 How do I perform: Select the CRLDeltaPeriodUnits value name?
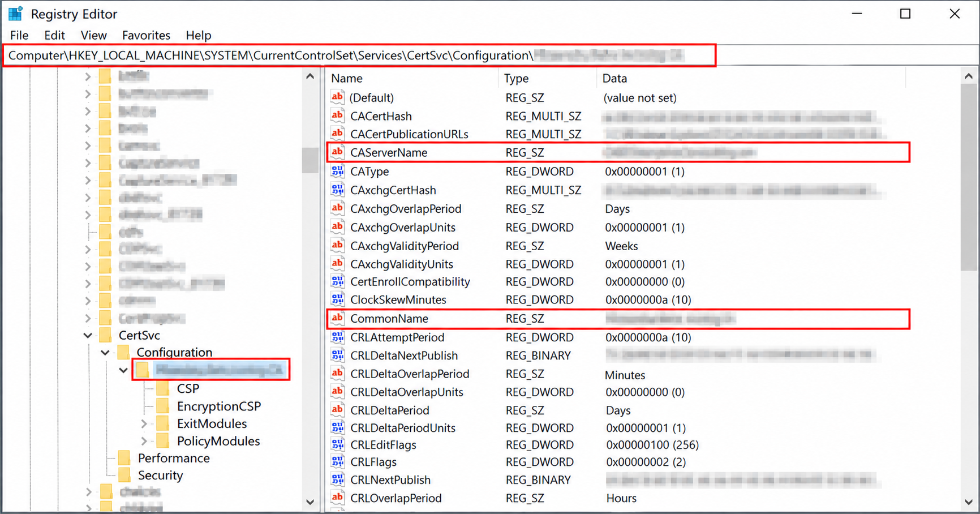pyautogui.click(x=403, y=428)
